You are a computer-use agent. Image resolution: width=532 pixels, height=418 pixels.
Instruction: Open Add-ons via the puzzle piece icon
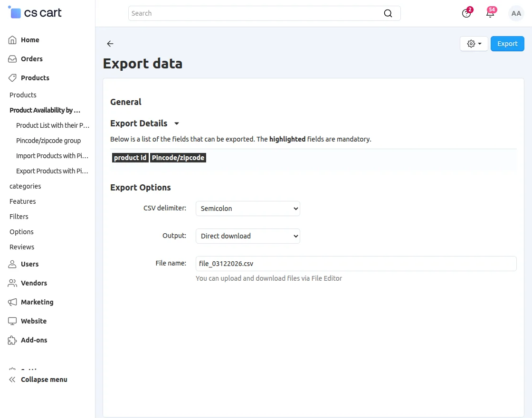pyautogui.click(x=11, y=340)
